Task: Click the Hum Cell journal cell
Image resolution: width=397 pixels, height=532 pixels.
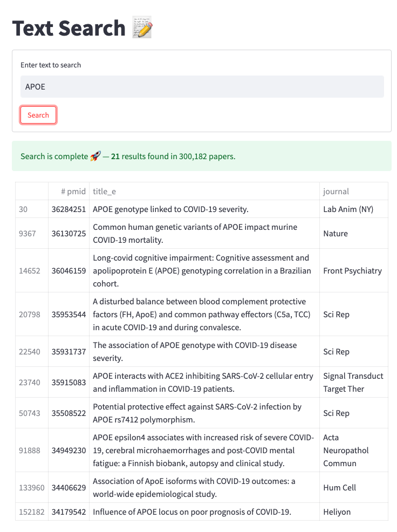Action: (x=338, y=487)
